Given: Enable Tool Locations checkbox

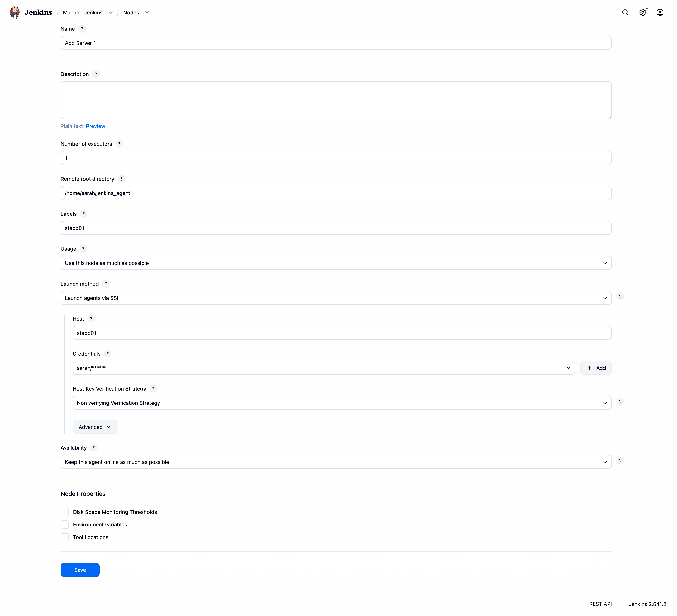Looking at the screenshot, I should (65, 537).
